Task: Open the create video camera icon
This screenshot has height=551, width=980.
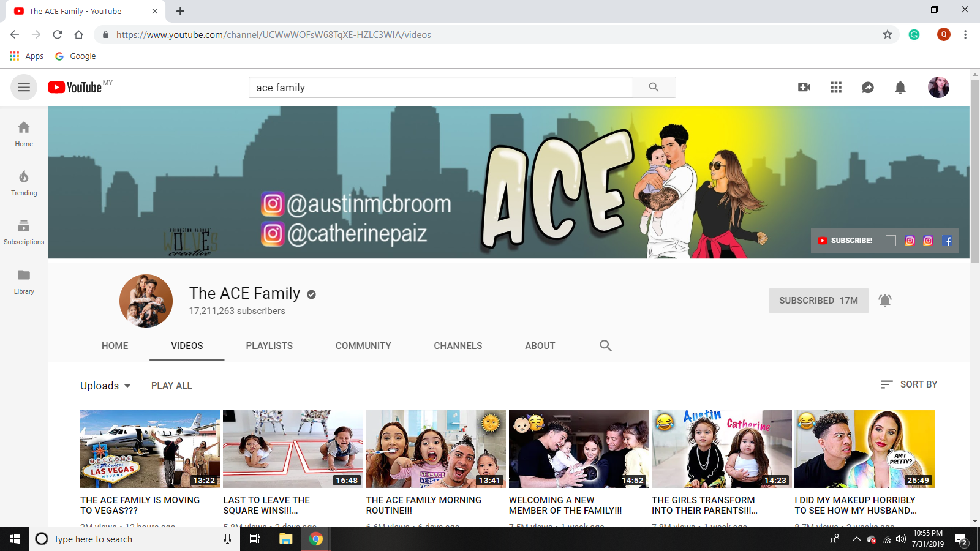Action: coord(804,88)
